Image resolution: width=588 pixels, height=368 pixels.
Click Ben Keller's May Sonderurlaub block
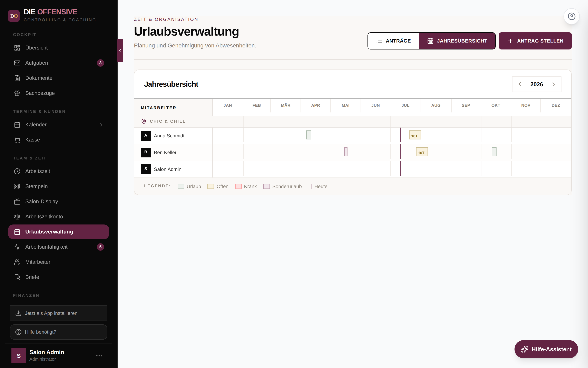pos(346,152)
